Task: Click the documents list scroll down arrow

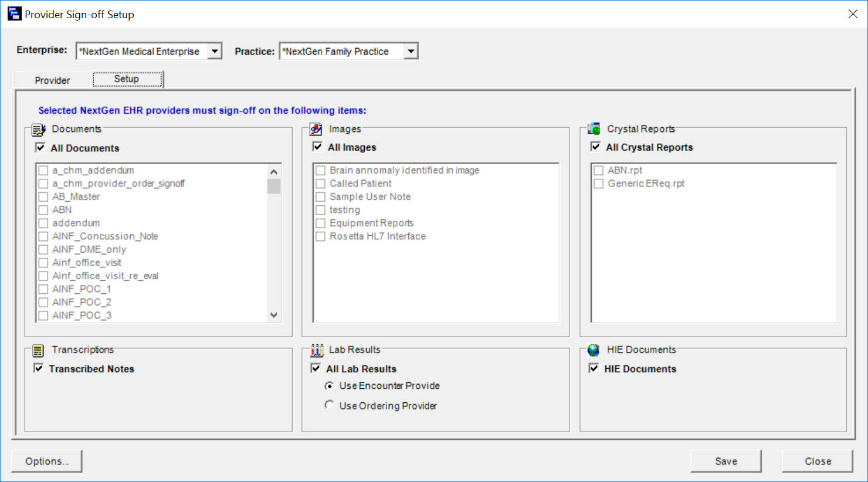Action: 274,315
